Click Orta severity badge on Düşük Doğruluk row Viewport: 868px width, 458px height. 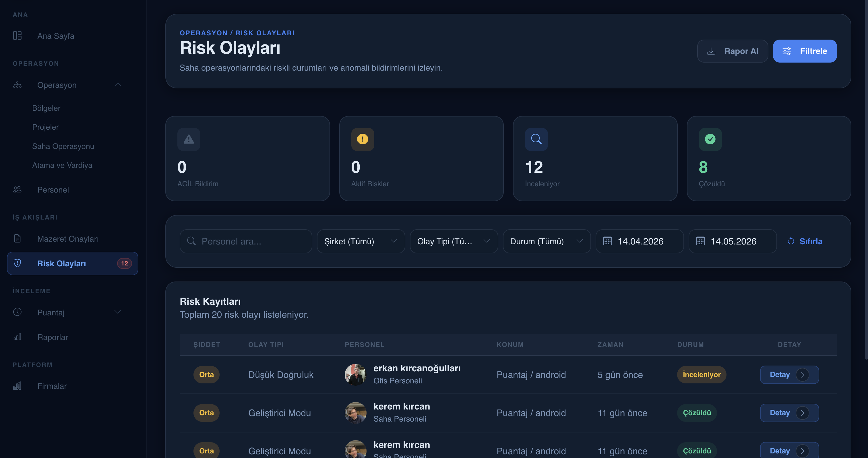click(206, 374)
